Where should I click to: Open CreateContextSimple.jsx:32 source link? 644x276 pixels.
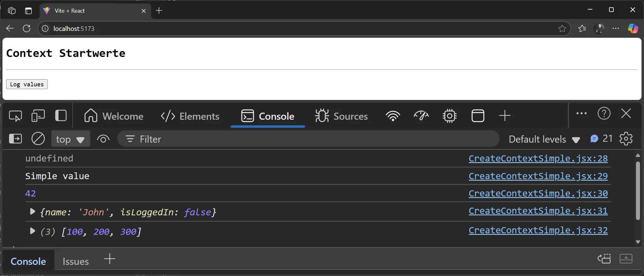(x=538, y=230)
